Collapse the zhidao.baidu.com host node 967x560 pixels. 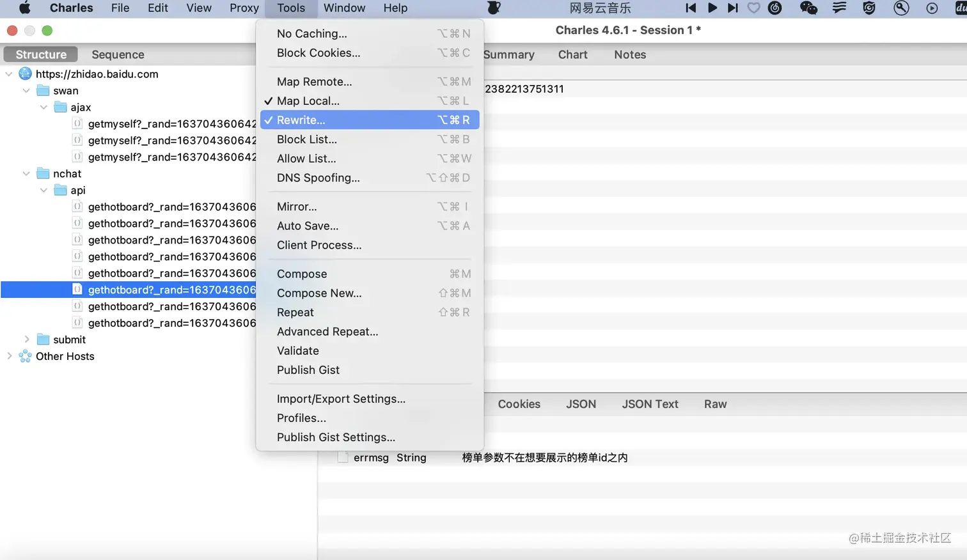coord(9,74)
